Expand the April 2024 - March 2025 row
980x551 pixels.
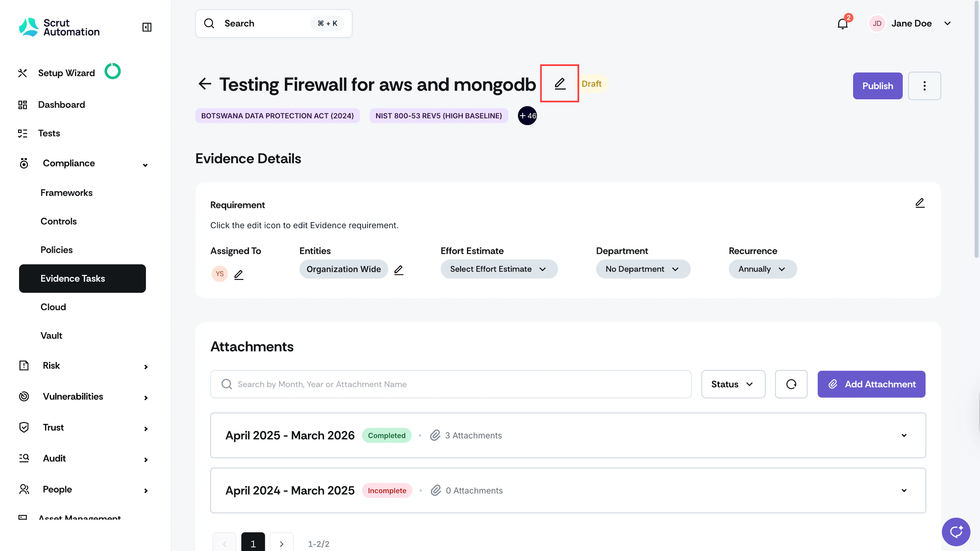568,491
